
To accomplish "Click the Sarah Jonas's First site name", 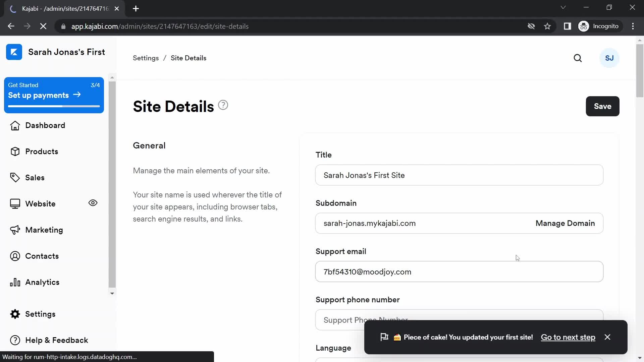I will click(x=66, y=52).
